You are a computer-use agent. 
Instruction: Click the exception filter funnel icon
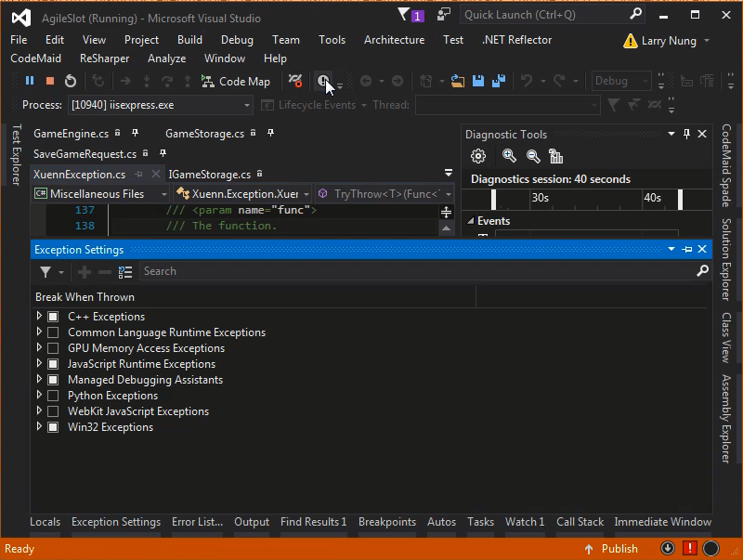click(46, 272)
